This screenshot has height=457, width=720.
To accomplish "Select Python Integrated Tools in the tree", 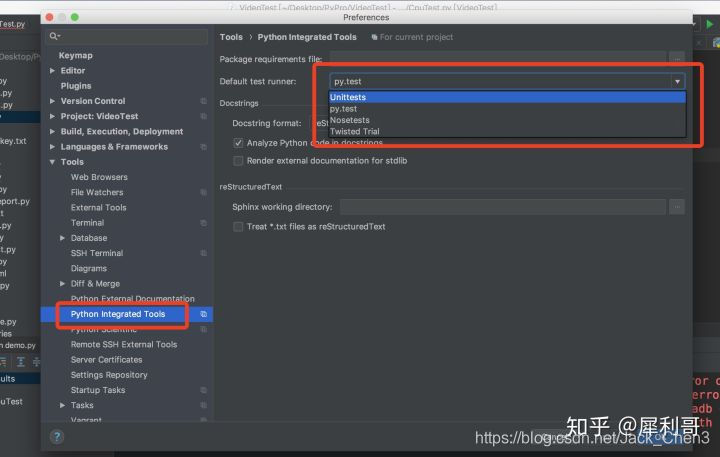I will (118, 314).
